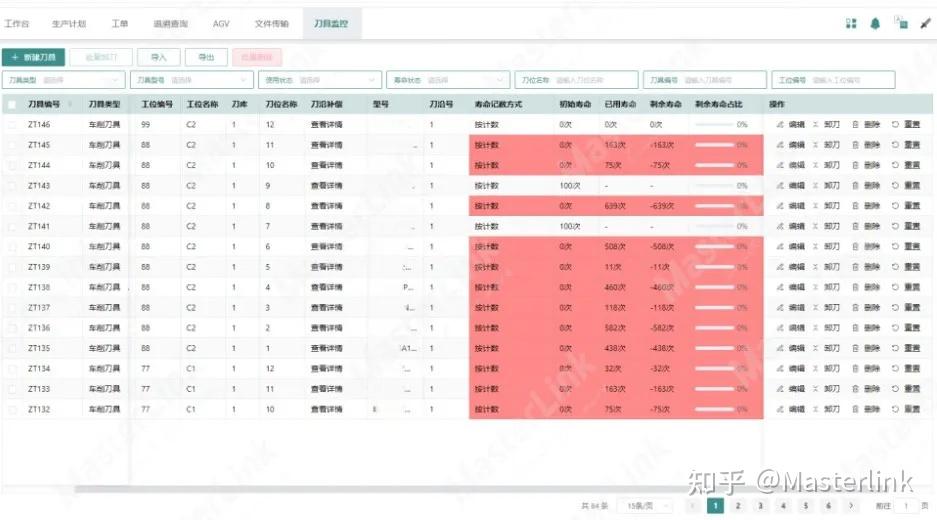Click the notification bell icon

pyautogui.click(x=875, y=24)
